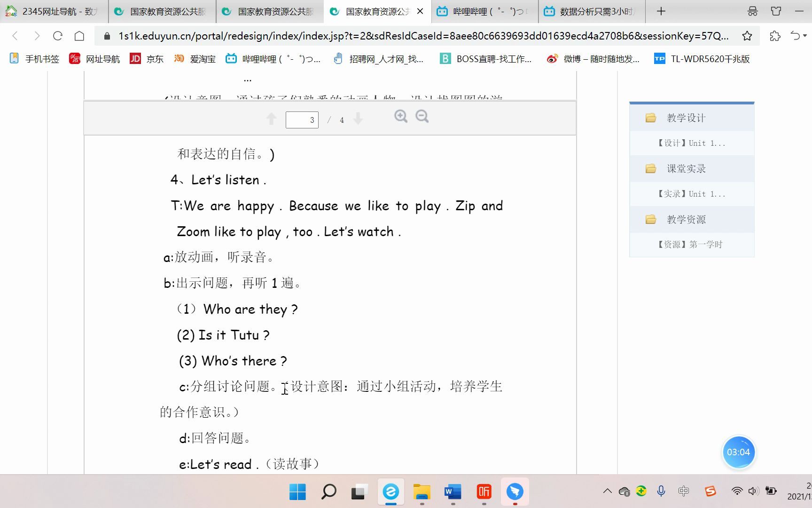Click the undo/restore closed tab arrow
Screen dimensions: 812x508
pyautogui.click(x=795, y=36)
